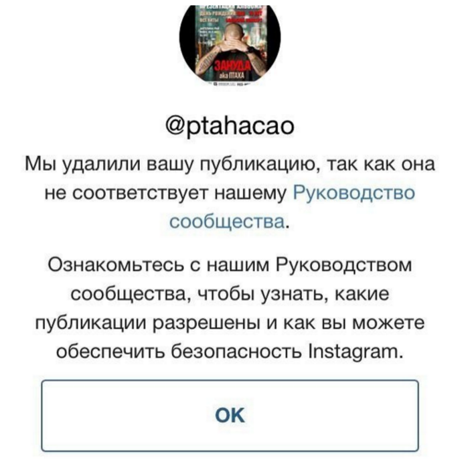Click the line "публикации разрешены и как вы можете"
The height and width of the screenshot is (466, 476).
230,323
